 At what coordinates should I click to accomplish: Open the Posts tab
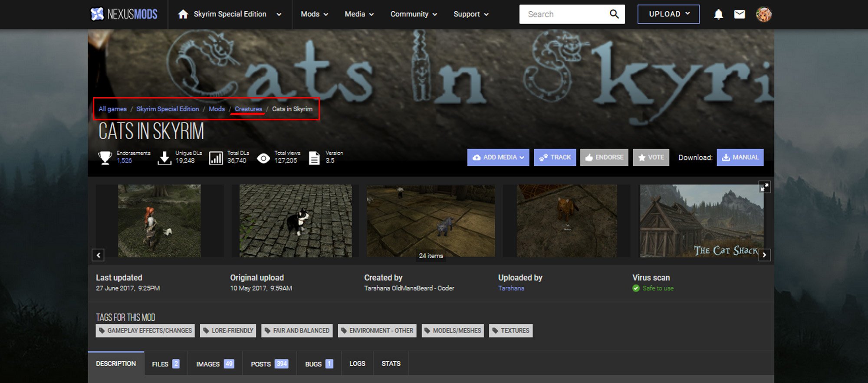tap(269, 364)
